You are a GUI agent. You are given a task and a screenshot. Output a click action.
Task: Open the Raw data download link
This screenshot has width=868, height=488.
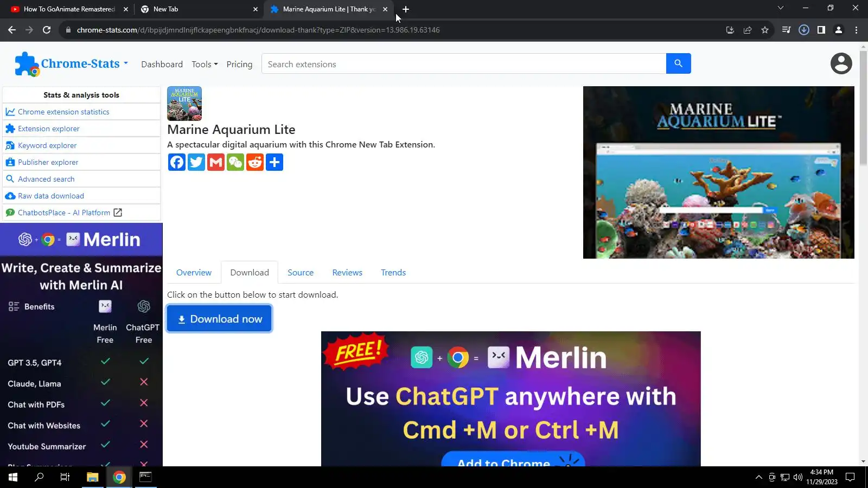pos(51,196)
